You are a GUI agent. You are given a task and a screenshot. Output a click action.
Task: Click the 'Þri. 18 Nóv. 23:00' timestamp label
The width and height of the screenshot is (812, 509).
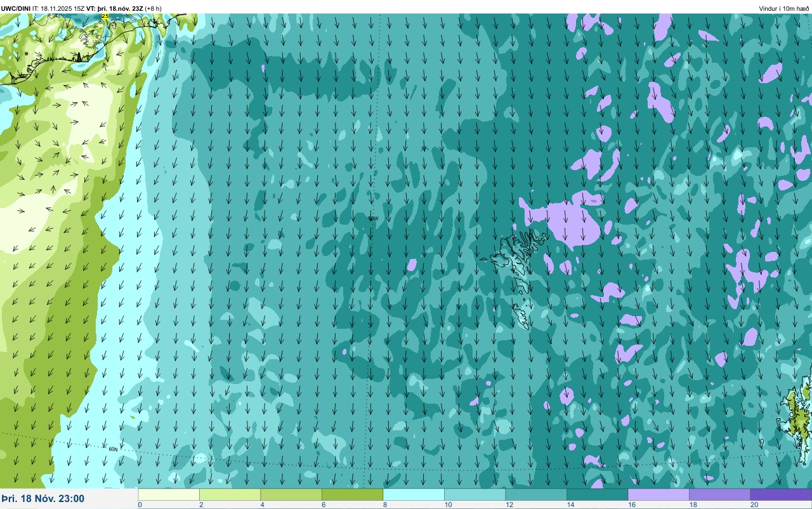(x=43, y=499)
